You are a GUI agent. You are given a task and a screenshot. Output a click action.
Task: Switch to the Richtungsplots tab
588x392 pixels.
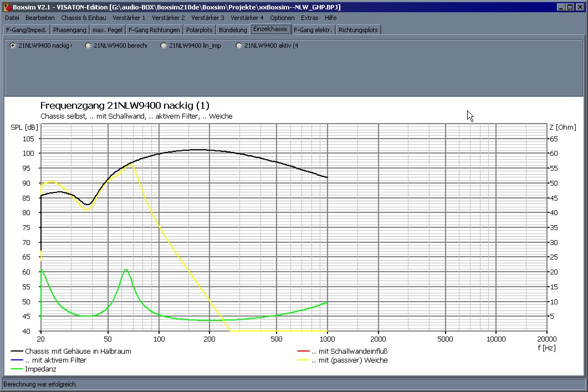[358, 30]
